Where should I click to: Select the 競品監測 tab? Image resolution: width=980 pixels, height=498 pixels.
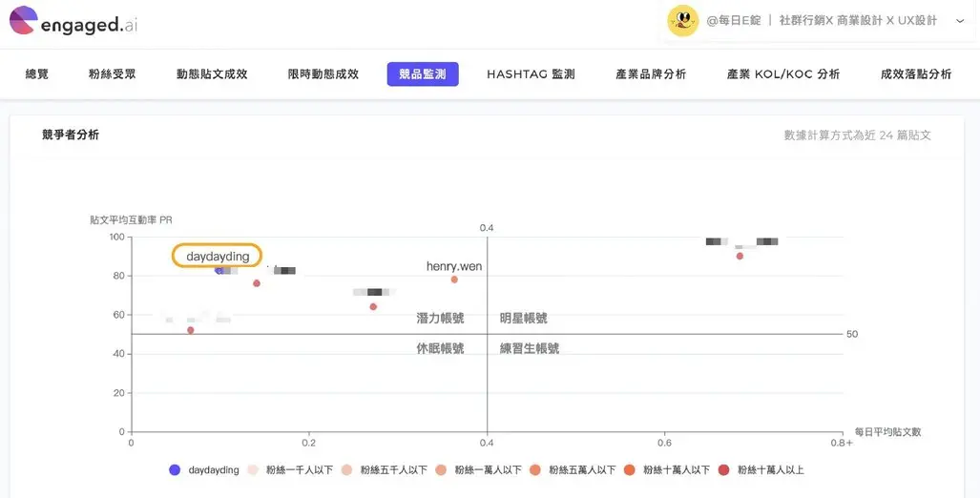click(423, 74)
